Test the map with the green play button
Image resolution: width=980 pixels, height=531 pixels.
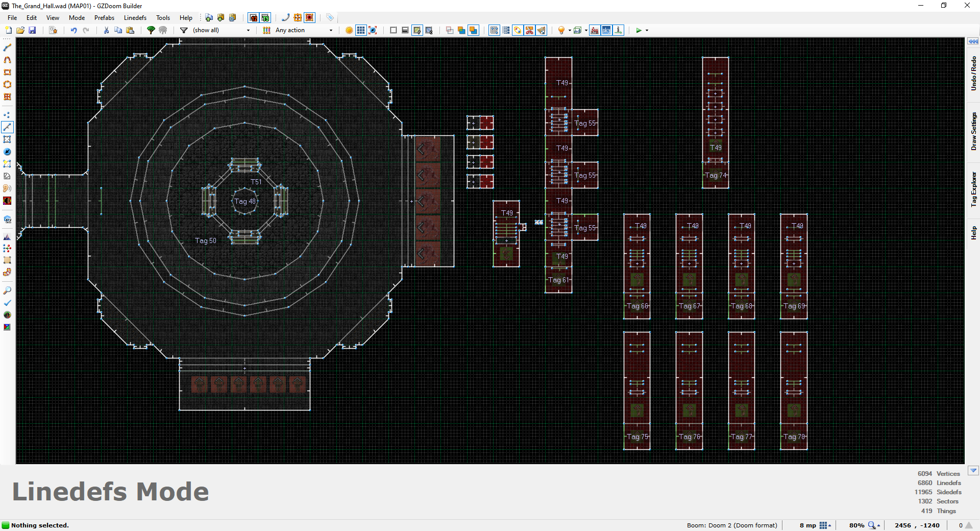click(639, 30)
